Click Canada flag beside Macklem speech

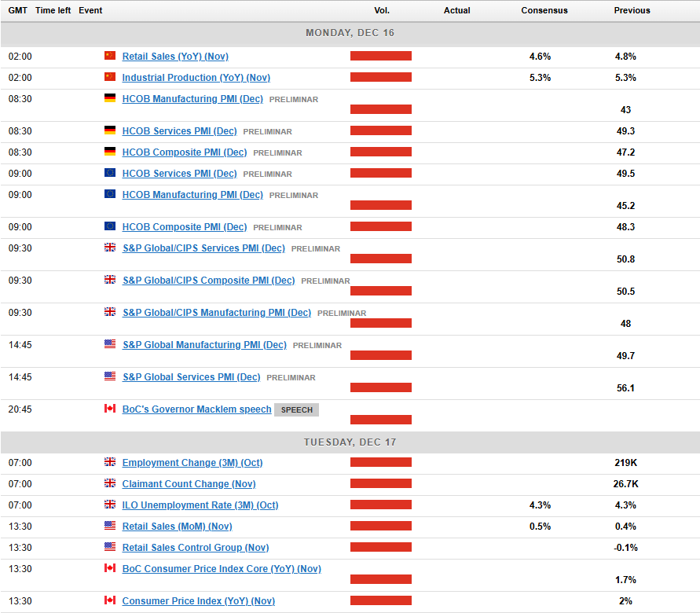pos(110,408)
